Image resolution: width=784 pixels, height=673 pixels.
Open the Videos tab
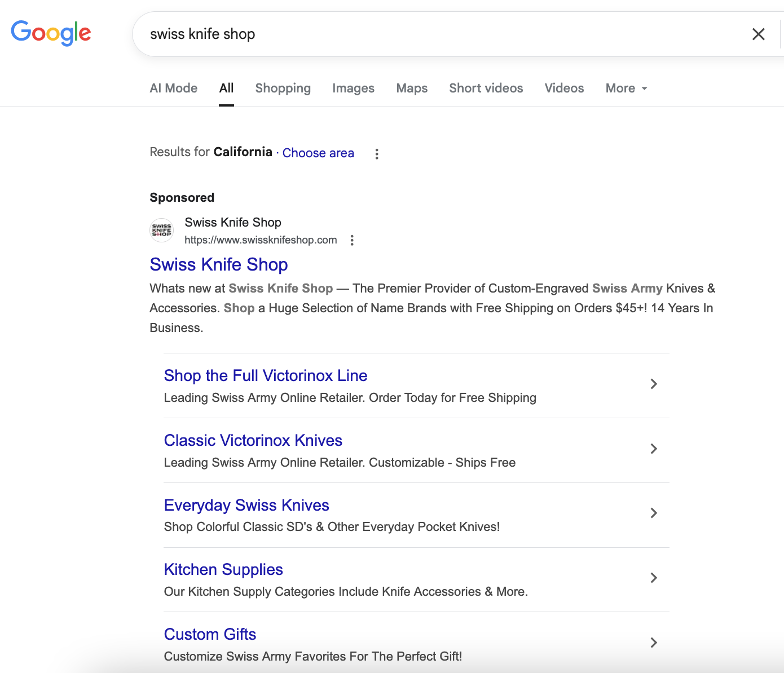(x=564, y=88)
